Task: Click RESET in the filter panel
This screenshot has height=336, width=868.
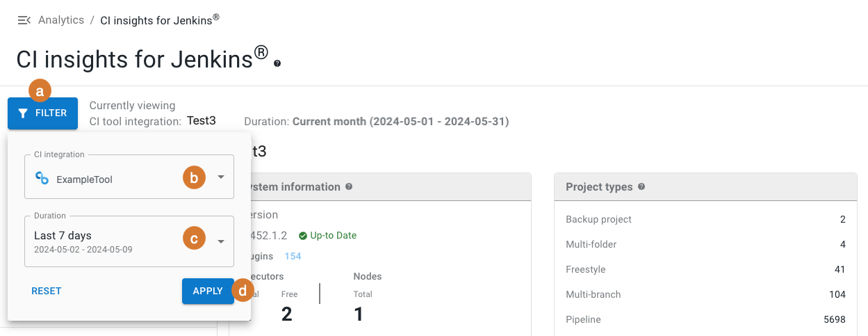Action: click(47, 291)
